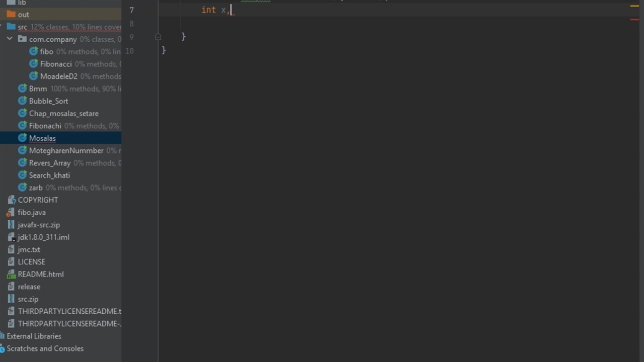
Task: Fold the code block at line 9
Action: point(158,37)
